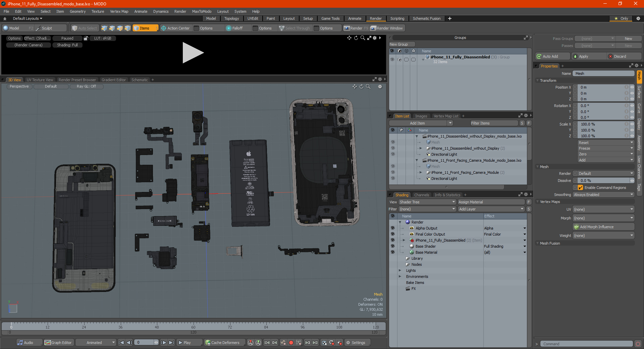Step to previous frame
Viewport: 644px width, 349px height.
tap(129, 343)
